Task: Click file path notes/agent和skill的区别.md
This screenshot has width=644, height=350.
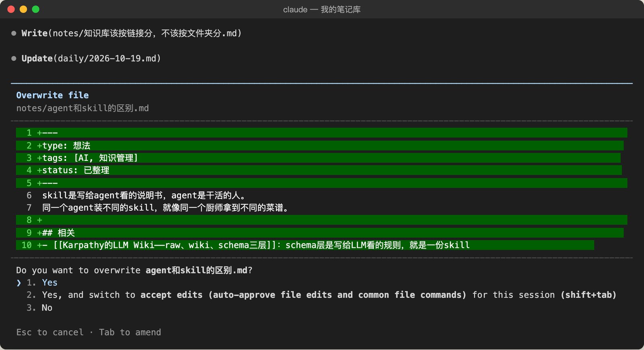Action: (83, 108)
